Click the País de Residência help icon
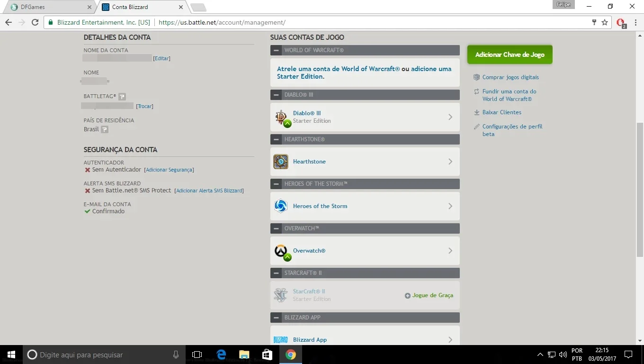Screen dimensions: 644x364 point(105,129)
